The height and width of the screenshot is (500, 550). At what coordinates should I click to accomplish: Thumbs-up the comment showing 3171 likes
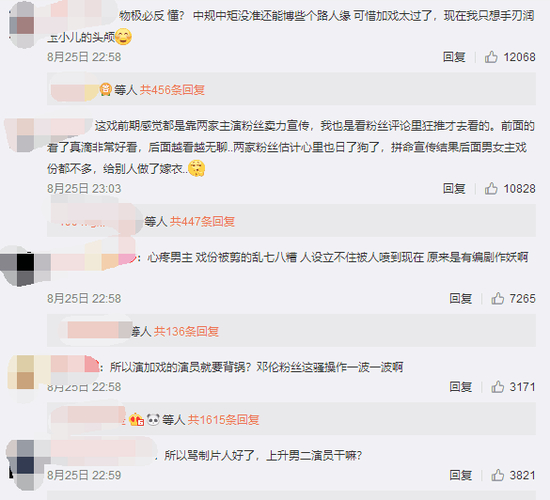coord(497,387)
